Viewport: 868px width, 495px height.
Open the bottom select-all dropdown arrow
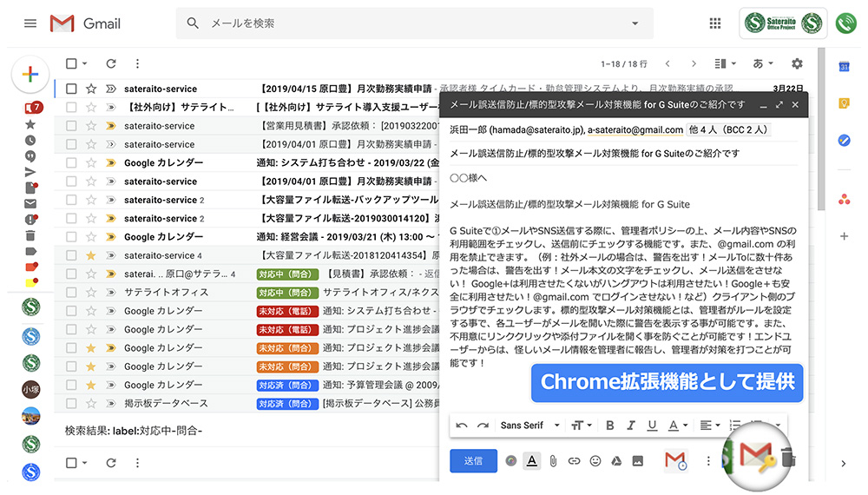[x=85, y=463]
